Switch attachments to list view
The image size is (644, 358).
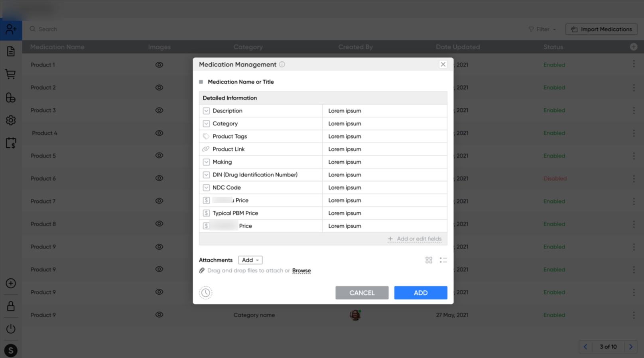pyautogui.click(x=443, y=260)
